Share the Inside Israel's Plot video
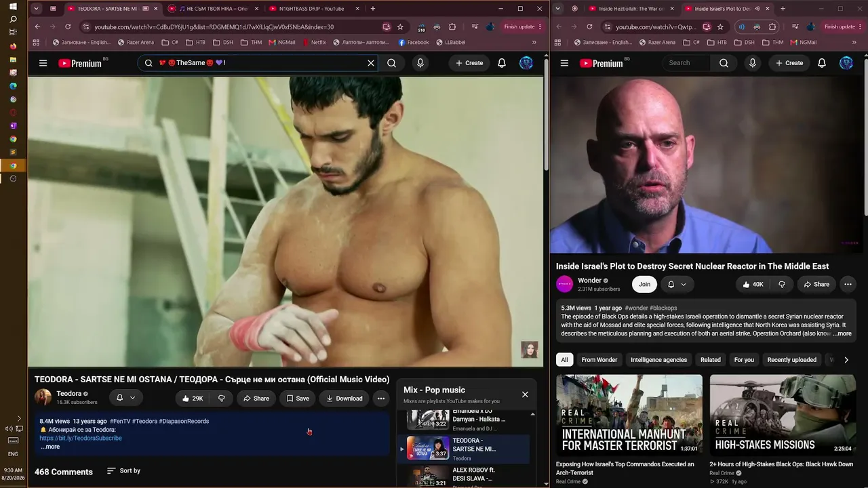Viewport: 868px width, 488px height. (x=816, y=285)
